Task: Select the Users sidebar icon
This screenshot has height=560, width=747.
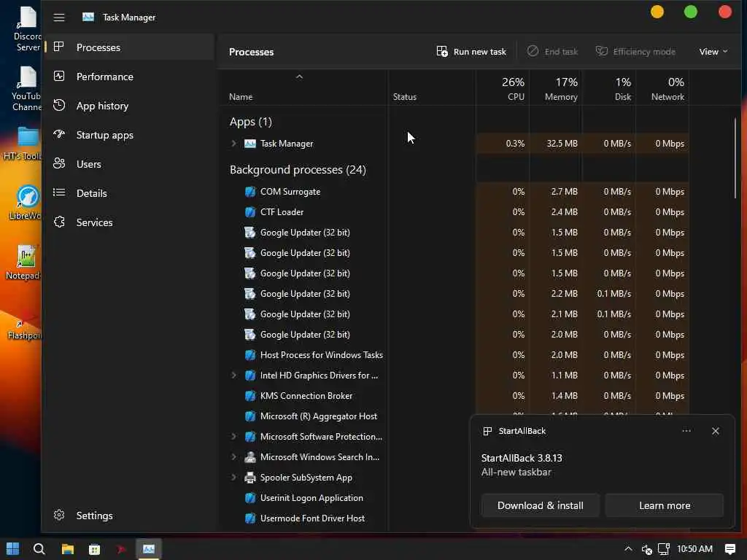Action: pyautogui.click(x=59, y=163)
